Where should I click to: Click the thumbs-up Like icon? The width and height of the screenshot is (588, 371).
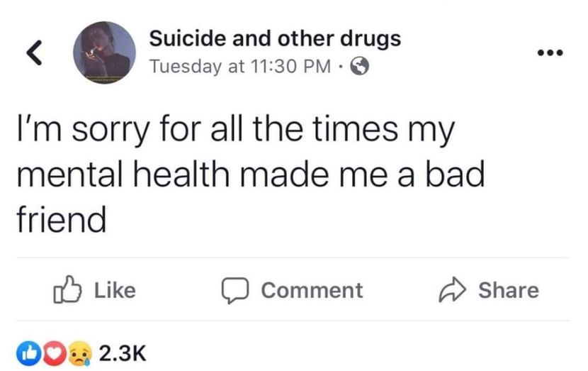coord(67,290)
